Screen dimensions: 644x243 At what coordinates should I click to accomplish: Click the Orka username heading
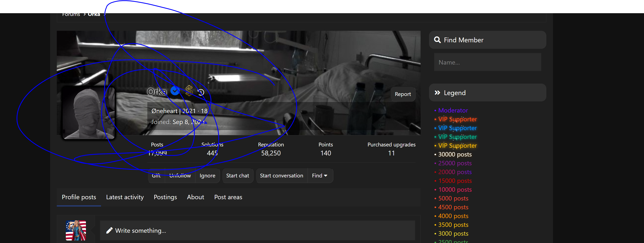[157, 92]
